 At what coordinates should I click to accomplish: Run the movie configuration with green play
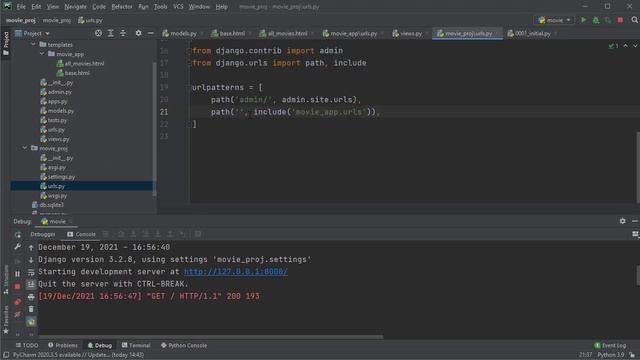click(x=584, y=20)
